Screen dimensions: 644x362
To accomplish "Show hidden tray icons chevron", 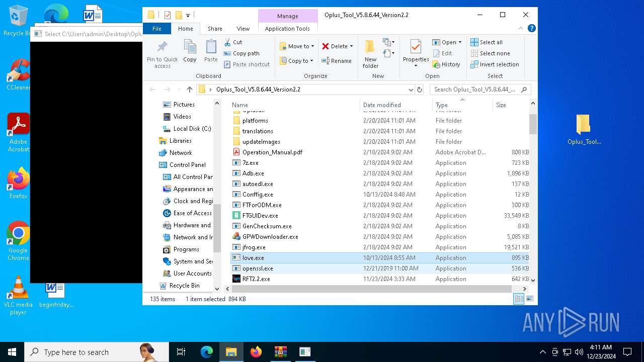I will point(542,352).
